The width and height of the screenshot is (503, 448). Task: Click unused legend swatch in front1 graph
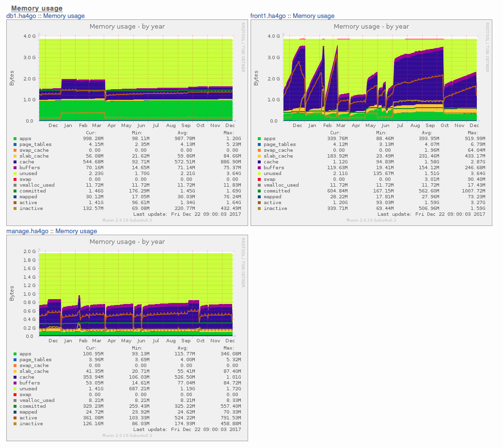pyautogui.click(x=259, y=174)
